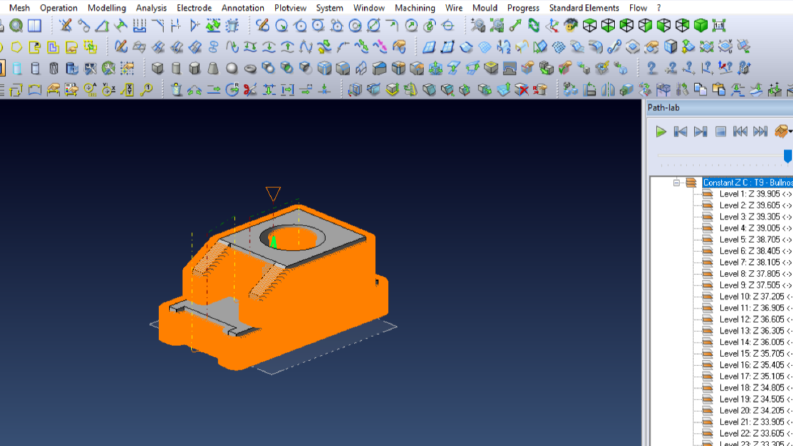Select the Constant Z C : T9 operation
Image resolution: width=793 pixels, height=446 pixels.
[x=747, y=183]
